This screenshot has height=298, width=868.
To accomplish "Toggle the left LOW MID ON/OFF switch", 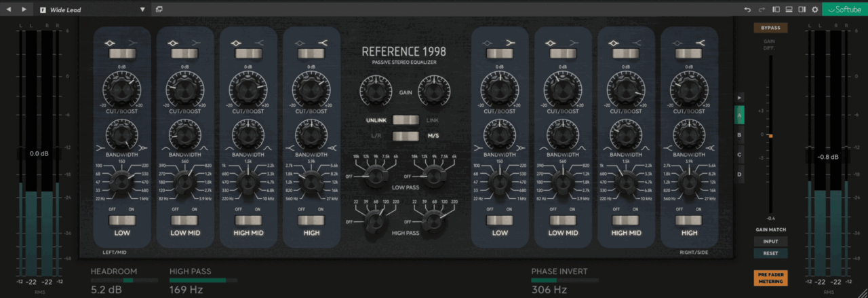I will point(185,220).
